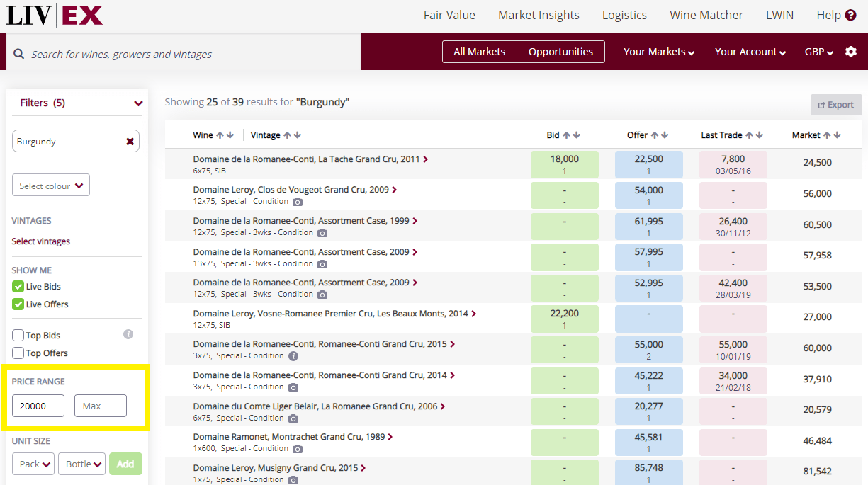Sort Market column descending arrow

coord(838,135)
